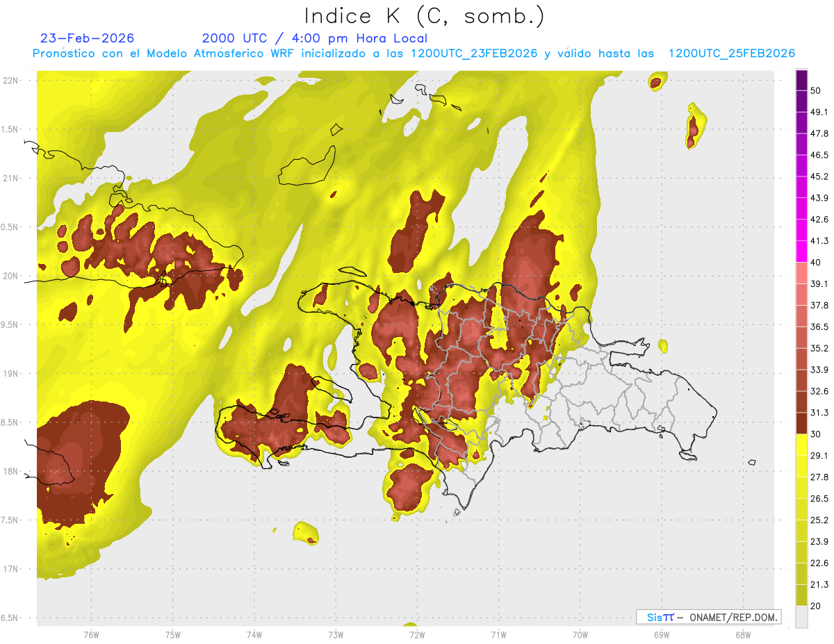Screen dimensions: 834x644
Task: Click the '74W' longitude label
Action: 254,634
